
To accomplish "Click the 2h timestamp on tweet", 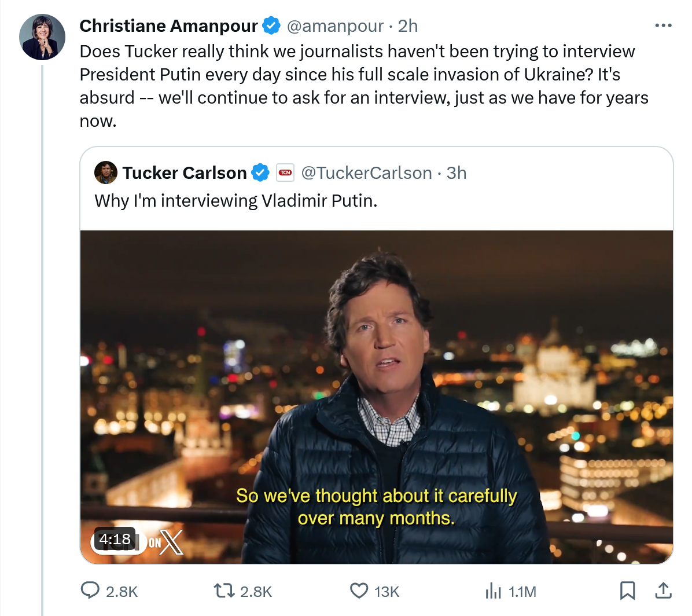I will [x=408, y=26].
